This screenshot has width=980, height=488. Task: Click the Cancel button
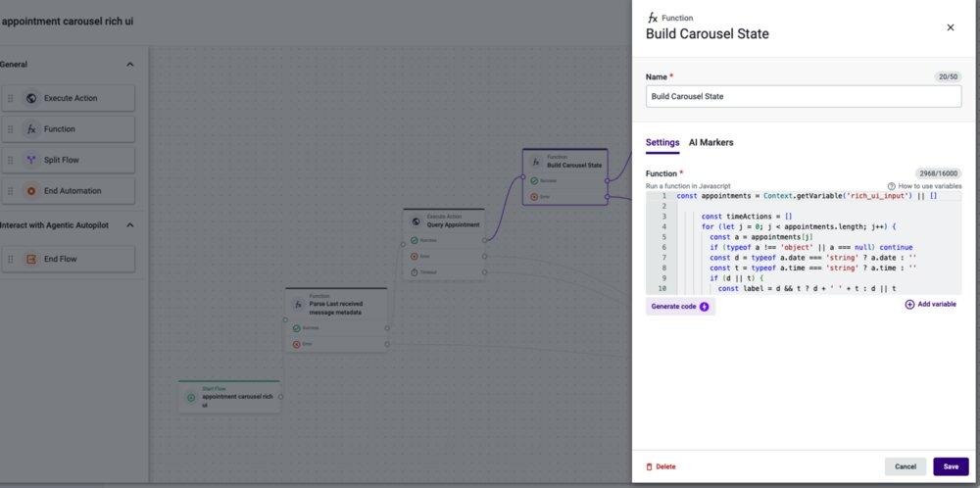coord(905,466)
